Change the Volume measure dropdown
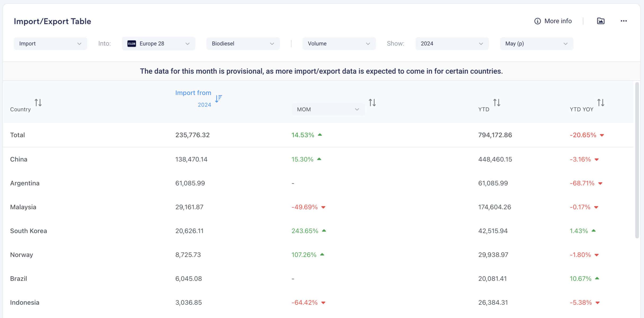The height and width of the screenshot is (318, 644). (x=339, y=44)
